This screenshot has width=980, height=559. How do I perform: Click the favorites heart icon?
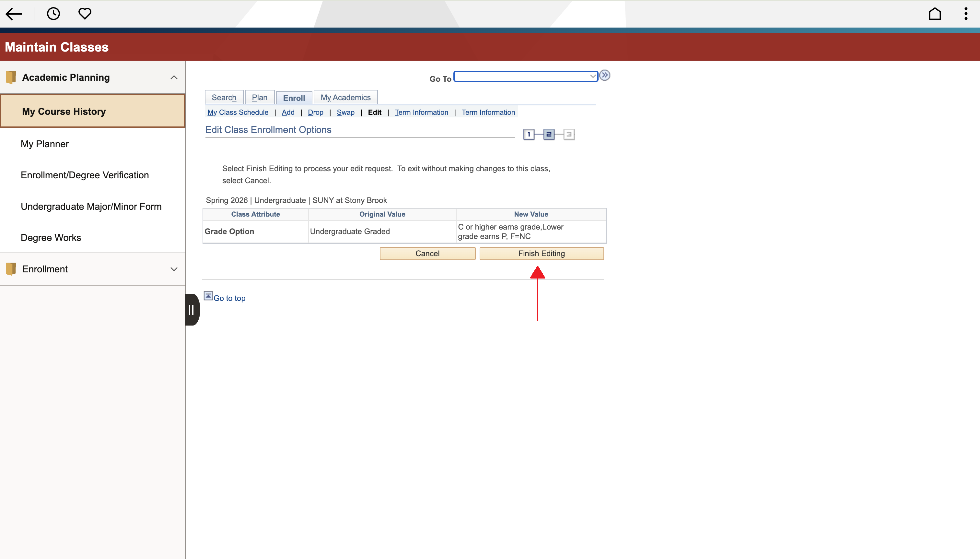[85, 14]
